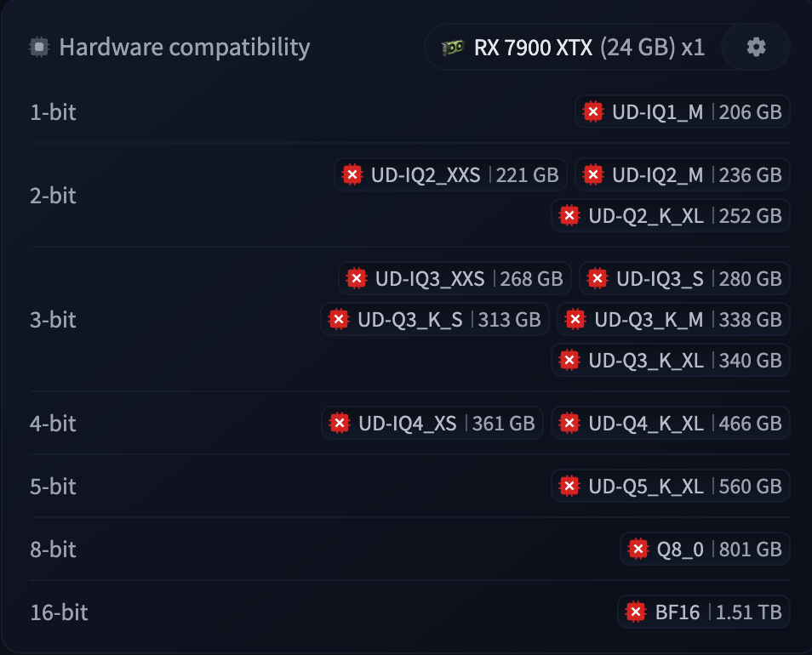Image resolution: width=812 pixels, height=655 pixels.
Task: Click the chip icon next to Hardware compatibility
Action: point(39,47)
